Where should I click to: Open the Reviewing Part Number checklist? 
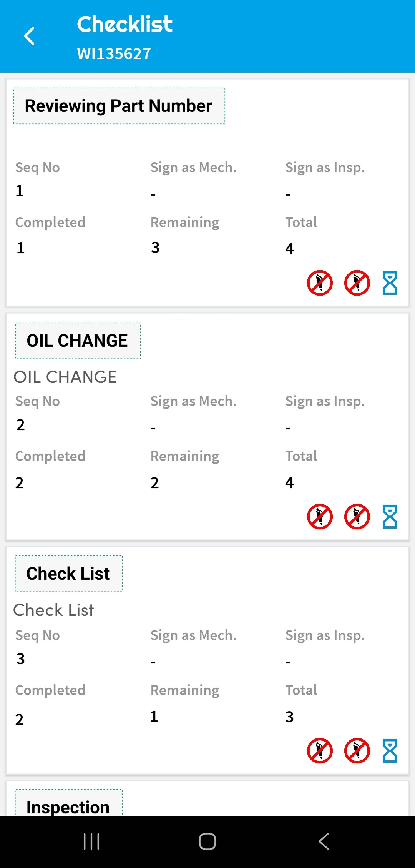[119, 106]
